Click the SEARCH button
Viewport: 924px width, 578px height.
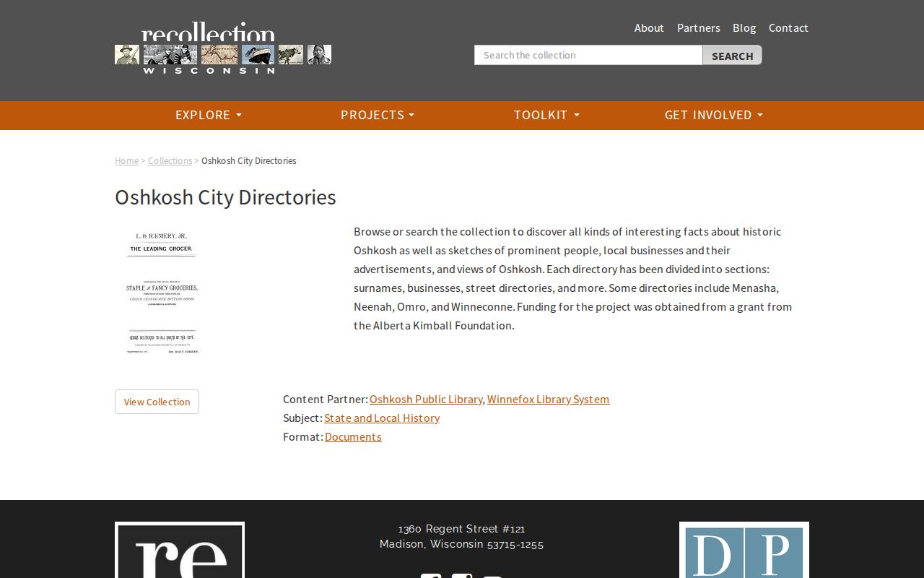tap(732, 55)
